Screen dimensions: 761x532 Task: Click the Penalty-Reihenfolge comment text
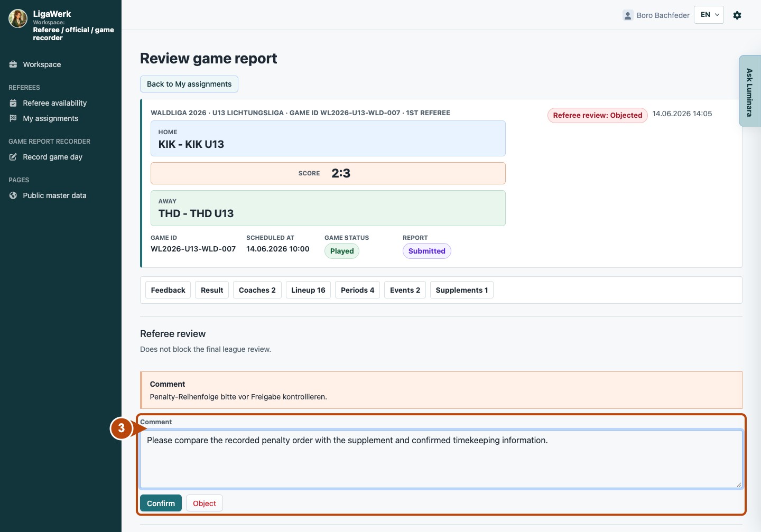point(238,397)
